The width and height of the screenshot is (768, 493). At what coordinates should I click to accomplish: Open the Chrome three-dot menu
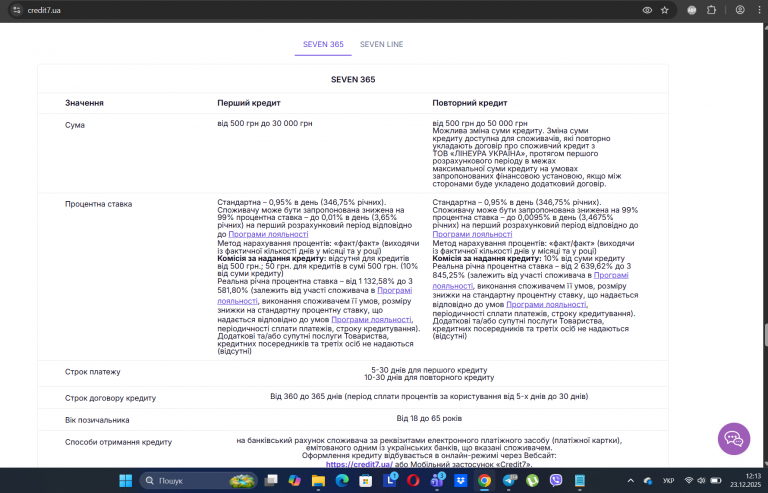pos(759,10)
